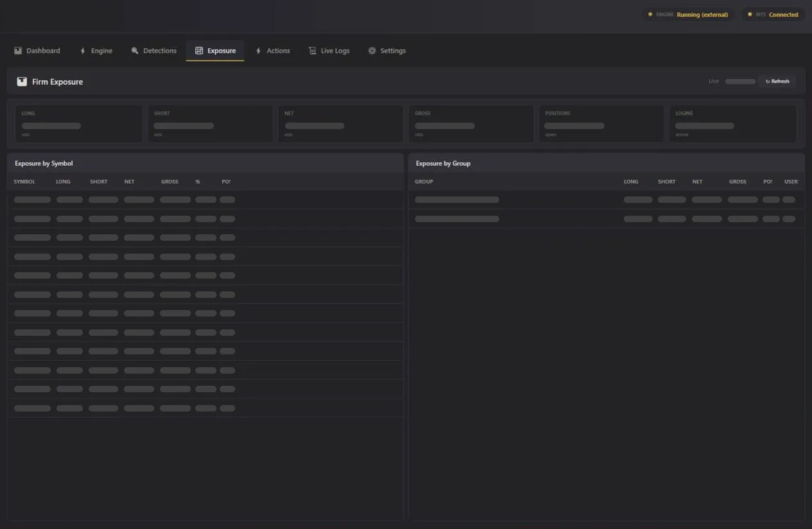The width and height of the screenshot is (812, 529).
Task: Click the Engine Running (external) status pill
Action: [x=688, y=14]
